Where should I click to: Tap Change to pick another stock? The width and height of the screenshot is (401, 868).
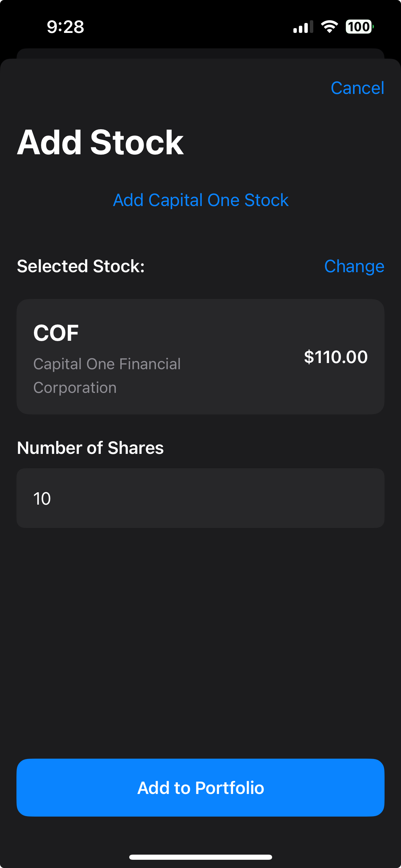coord(354,266)
